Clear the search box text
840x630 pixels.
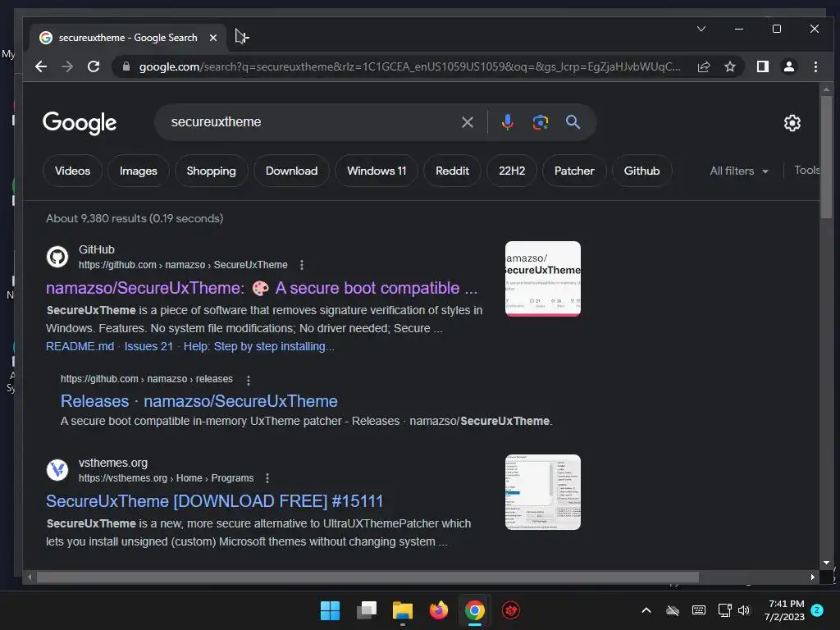point(467,122)
